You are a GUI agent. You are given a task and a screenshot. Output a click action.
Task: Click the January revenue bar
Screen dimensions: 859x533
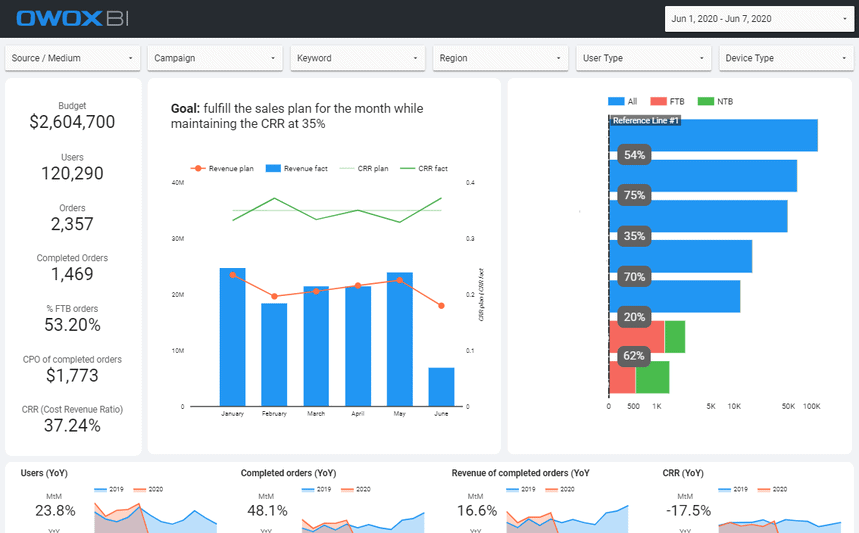click(x=232, y=337)
